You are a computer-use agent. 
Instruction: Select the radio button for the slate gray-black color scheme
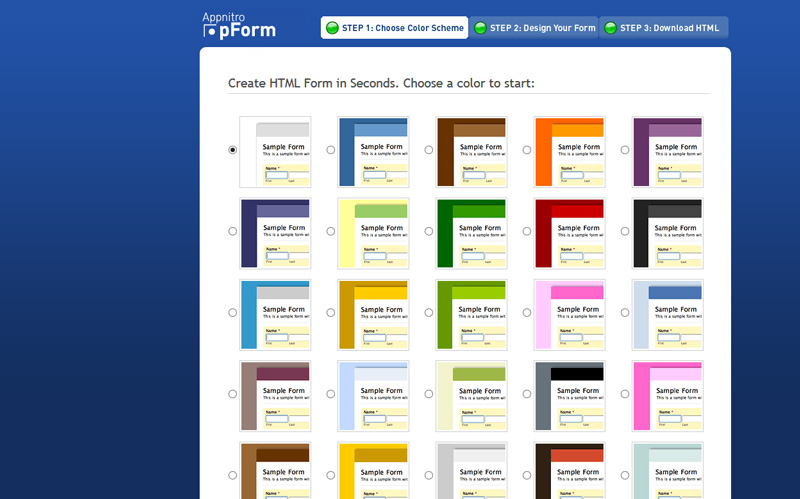[x=527, y=394]
